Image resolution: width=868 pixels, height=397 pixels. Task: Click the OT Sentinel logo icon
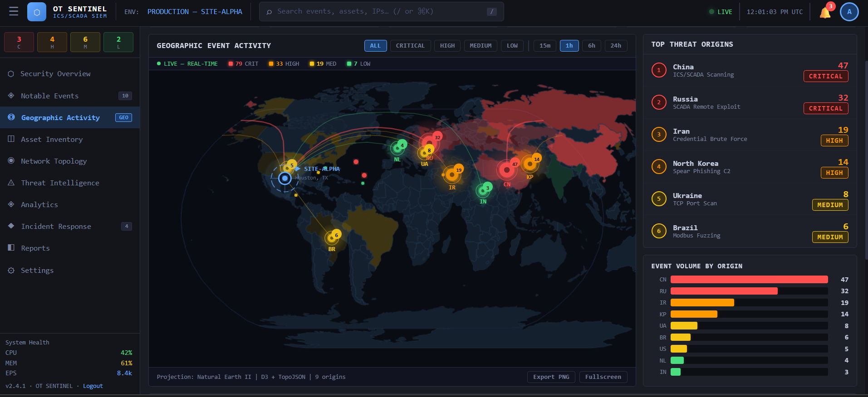pyautogui.click(x=37, y=12)
